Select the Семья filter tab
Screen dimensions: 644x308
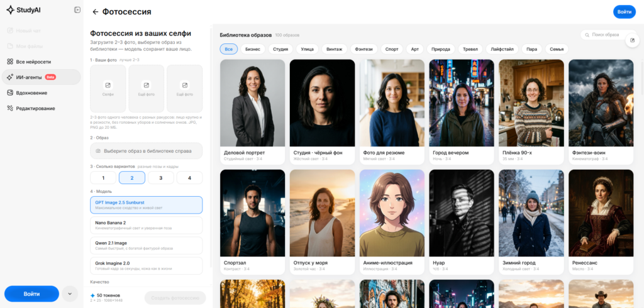coord(557,49)
